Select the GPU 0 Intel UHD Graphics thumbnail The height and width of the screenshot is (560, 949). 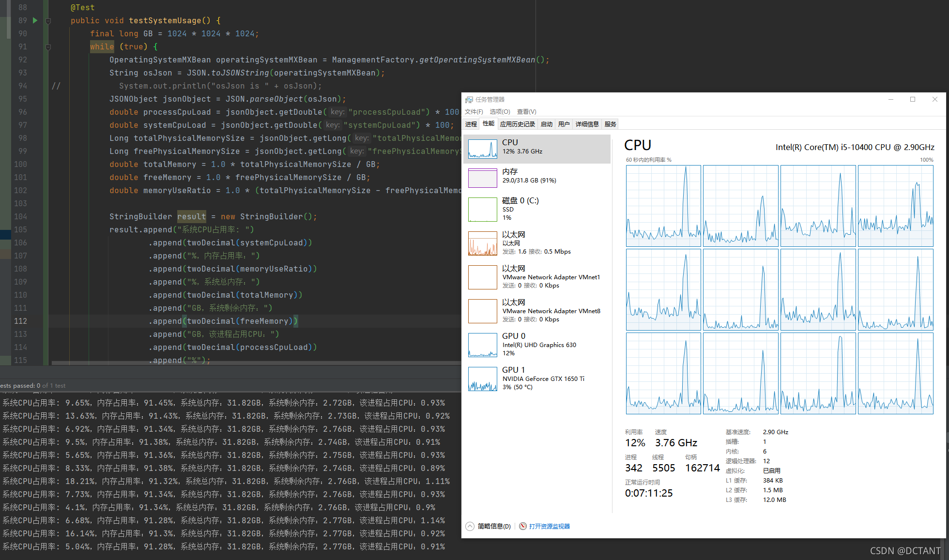click(x=482, y=345)
